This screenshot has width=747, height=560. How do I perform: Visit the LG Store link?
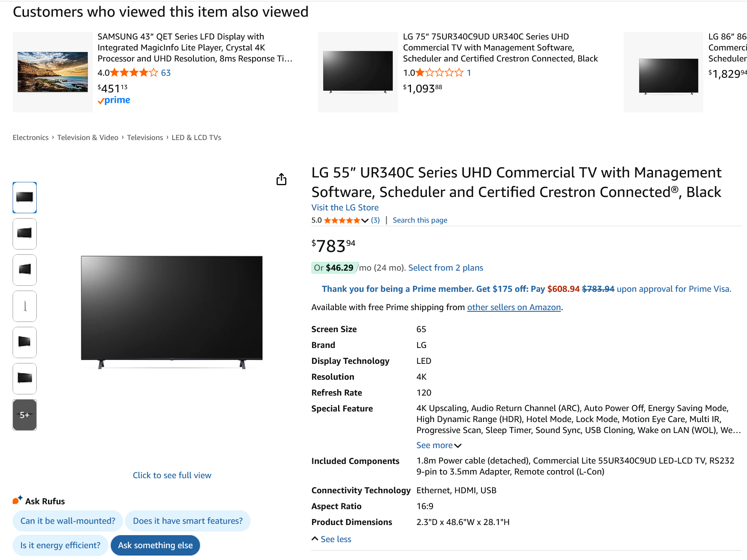(345, 208)
